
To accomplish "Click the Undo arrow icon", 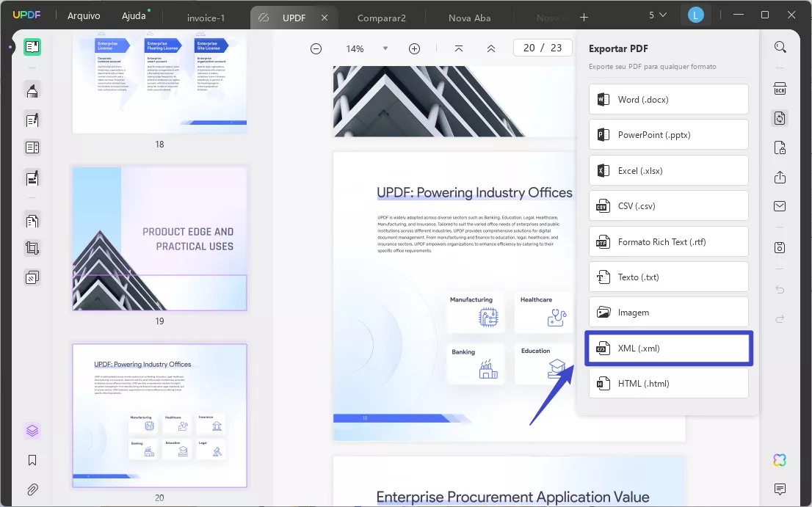I will point(780,290).
